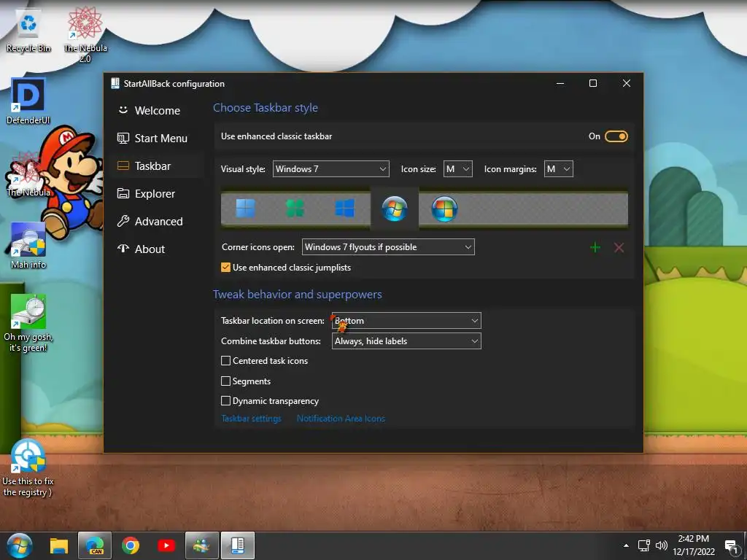Click the green plus add orb icon
The height and width of the screenshot is (560, 747).
click(x=595, y=247)
